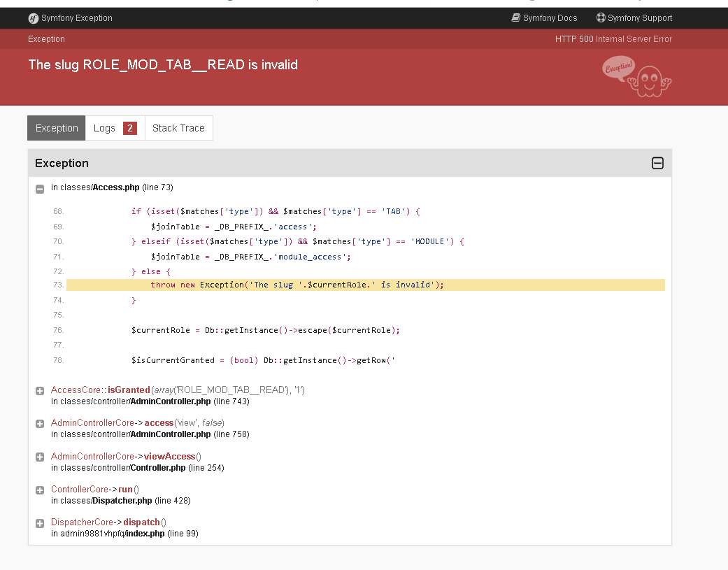
Task: Collapse the Exception panel with minus icon
Action: click(x=657, y=163)
